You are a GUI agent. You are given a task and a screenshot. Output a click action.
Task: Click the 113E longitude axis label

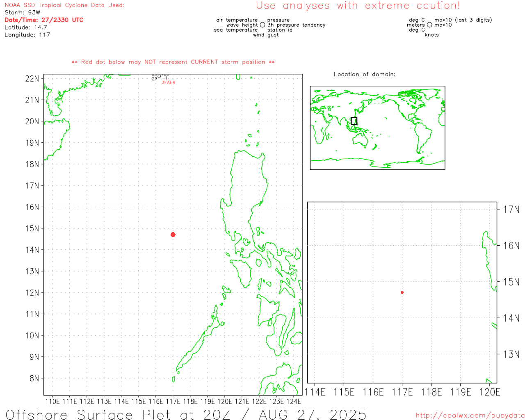104,401
